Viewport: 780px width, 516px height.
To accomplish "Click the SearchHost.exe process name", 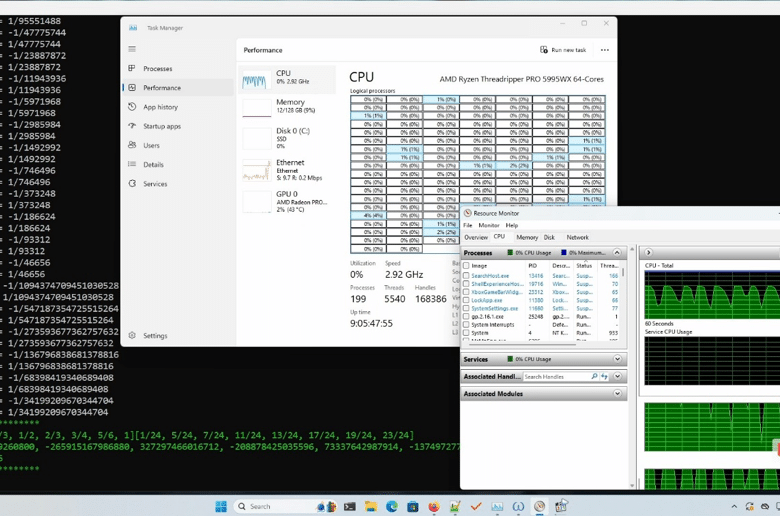I will tap(490, 276).
